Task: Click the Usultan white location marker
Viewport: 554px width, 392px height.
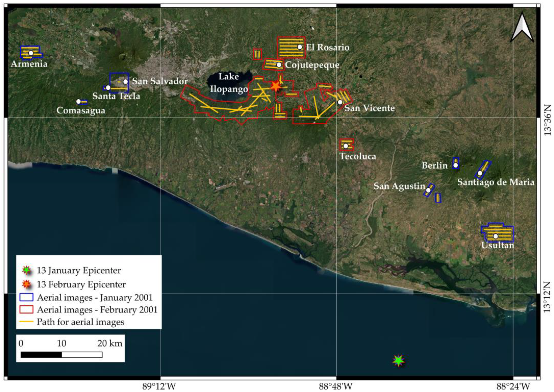Action: 496,236
